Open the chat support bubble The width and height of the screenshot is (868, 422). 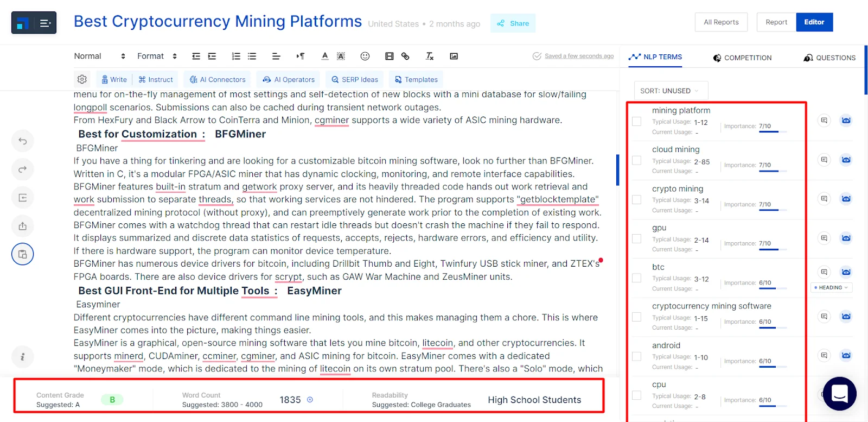[839, 393]
